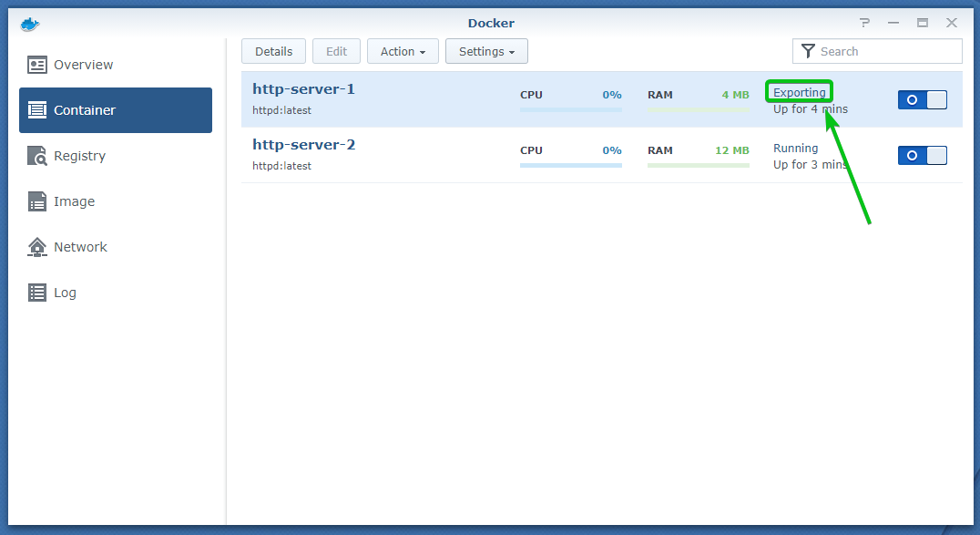Click the Overview sidebar icon
The width and height of the screenshot is (980, 535).
[x=36, y=65]
